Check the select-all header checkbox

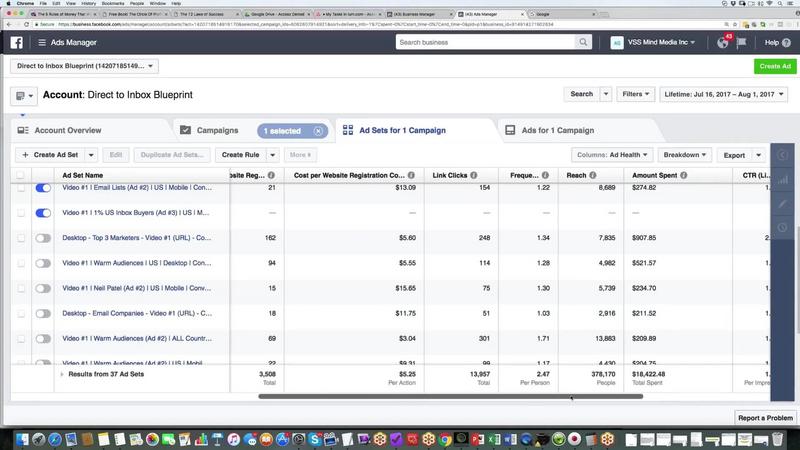20,175
